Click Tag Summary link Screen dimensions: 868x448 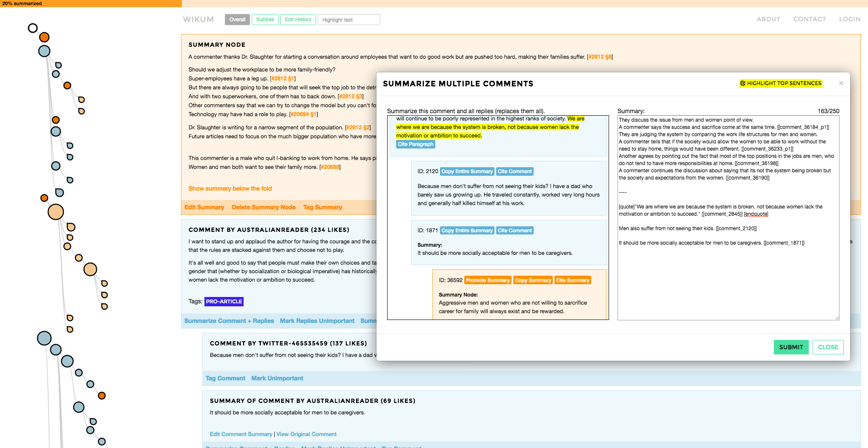click(x=322, y=207)
